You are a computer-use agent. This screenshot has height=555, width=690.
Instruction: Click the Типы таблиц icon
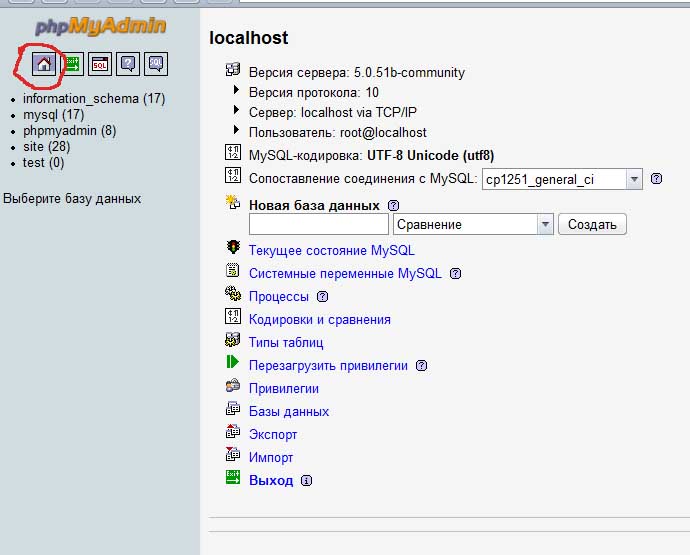[x=233, y=339]
